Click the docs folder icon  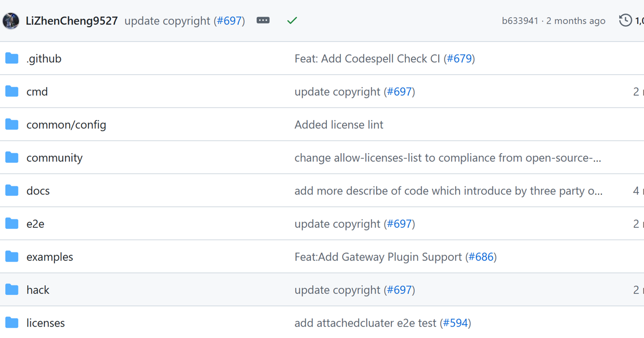[12, 191]
